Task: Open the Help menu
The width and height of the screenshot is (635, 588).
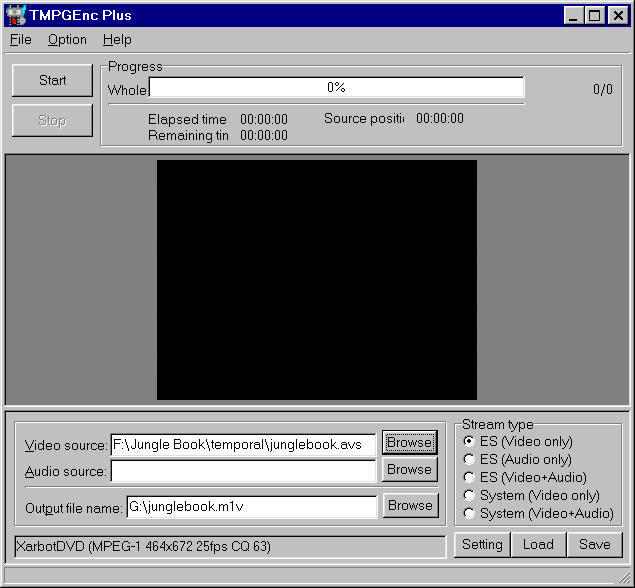Action: pos(117,40)
